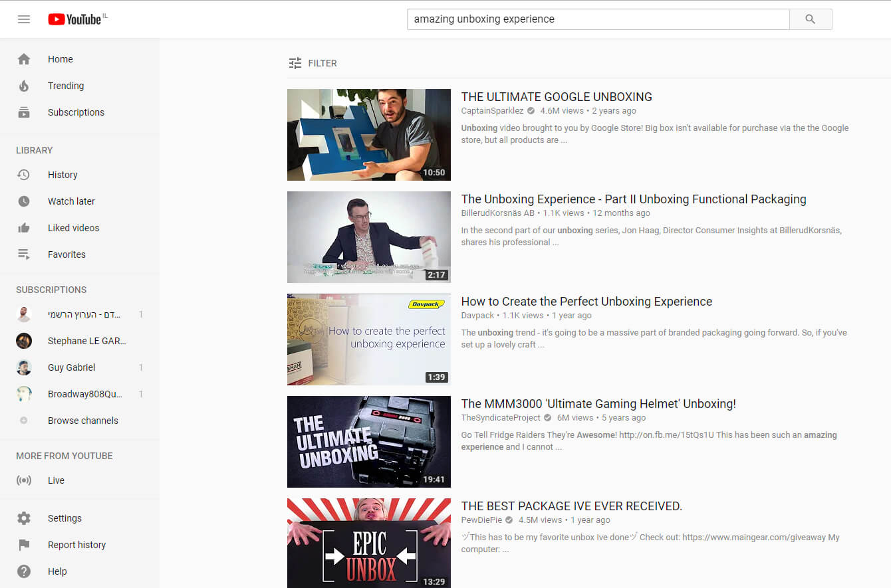The image size is (891, 588).
Task: Click the Favorites playlist icon
Action: coord(24,254)
